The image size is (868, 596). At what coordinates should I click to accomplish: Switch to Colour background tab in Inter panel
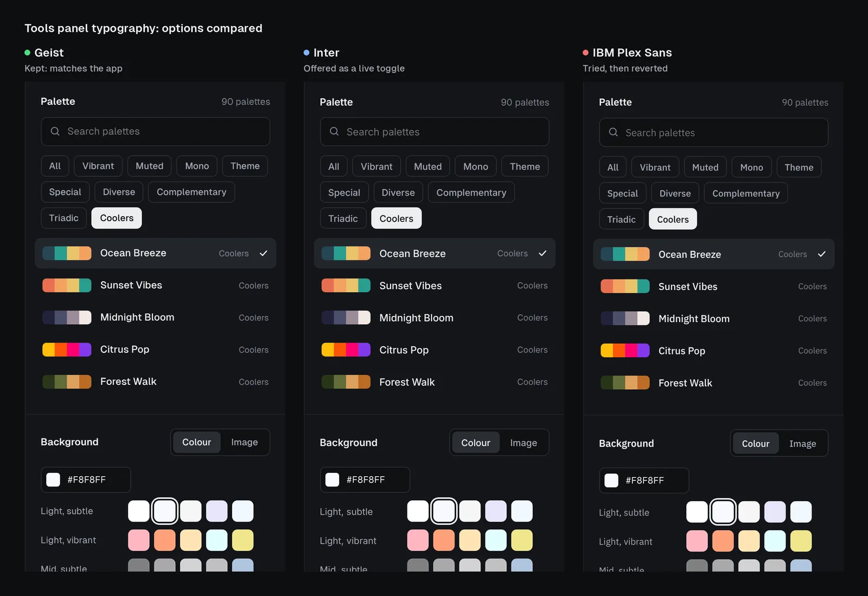(476, 443)
